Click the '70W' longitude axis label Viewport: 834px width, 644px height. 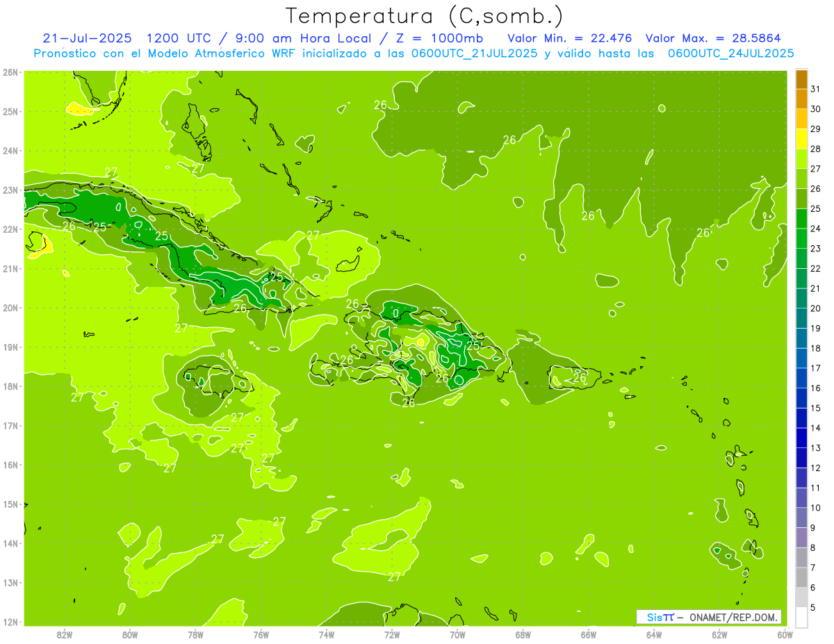pyautogui.click(x=457, y=634)
